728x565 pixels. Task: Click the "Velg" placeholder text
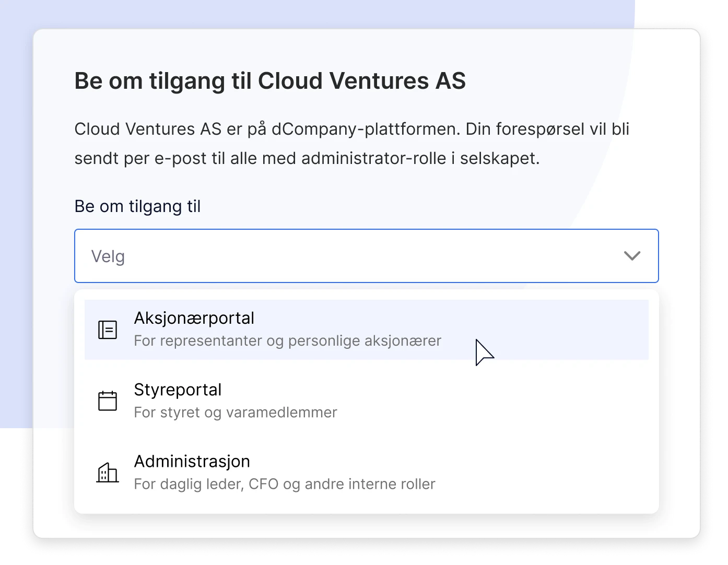pyautogui.click(x=108, y=256)
